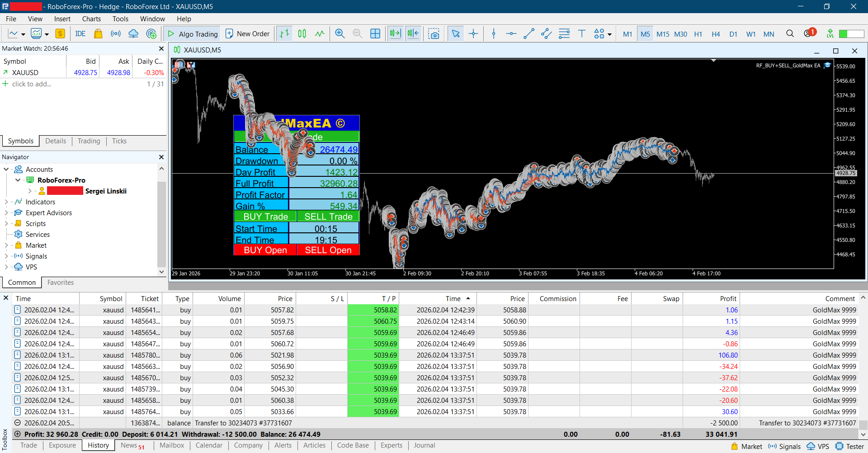Open the Signals toolbar icon
The height and width of the screenshot is (453, 868).
116,34
